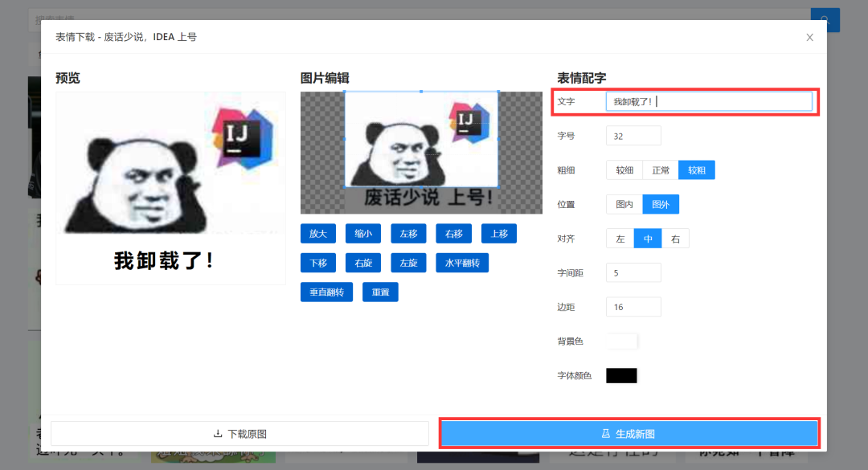Move image right with 右移
Image resolution: width=868 pixels, height=470 pixels.
tap(454, 234)
